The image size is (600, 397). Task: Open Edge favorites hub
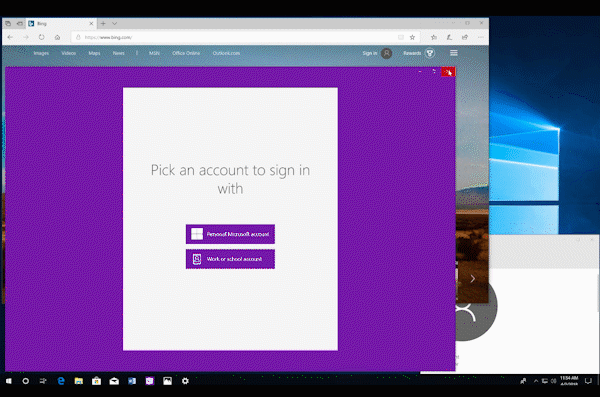tap(434, 37)
